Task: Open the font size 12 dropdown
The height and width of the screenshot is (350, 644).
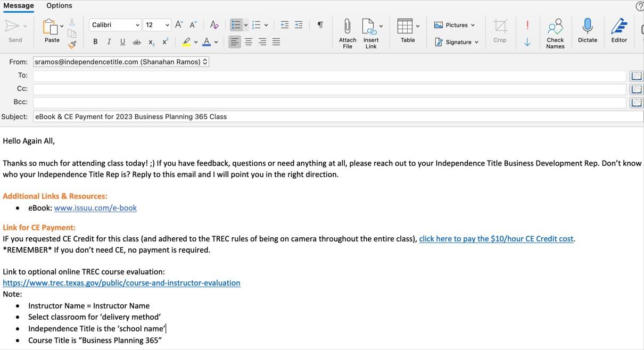Action: (157, 25)
